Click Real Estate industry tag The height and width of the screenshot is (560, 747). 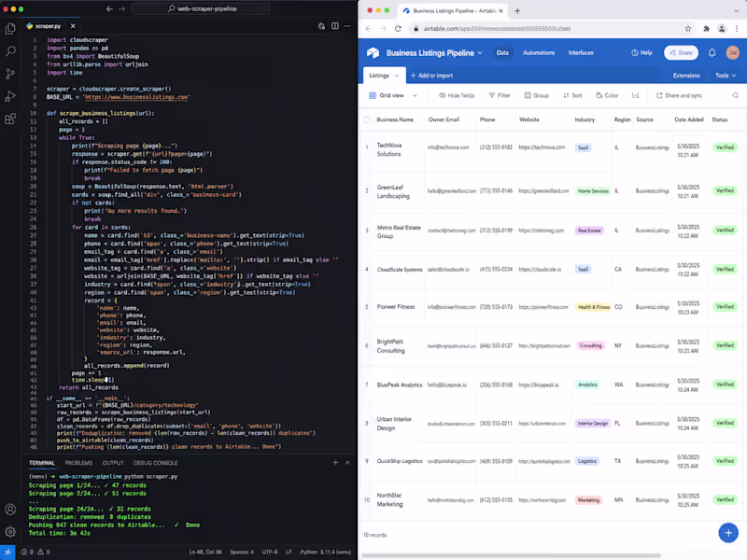click(x=589, y=231)
